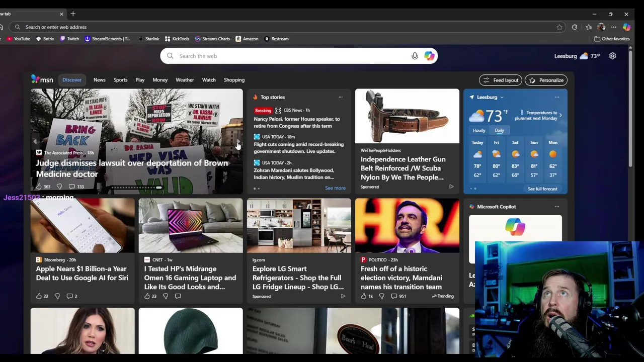Click See full forecast link
The image size is (644, 362).
pos(542,189)
